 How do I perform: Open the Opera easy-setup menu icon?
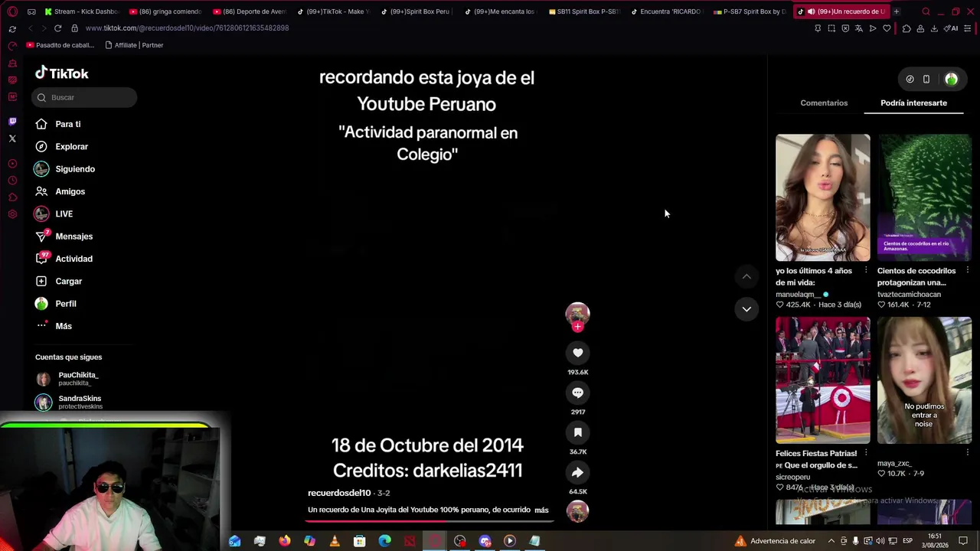[x=969, y=28]
